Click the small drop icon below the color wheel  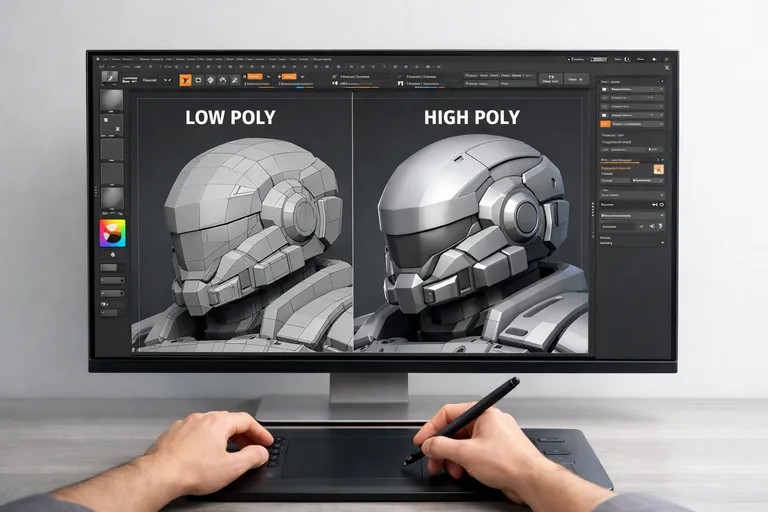112,254
